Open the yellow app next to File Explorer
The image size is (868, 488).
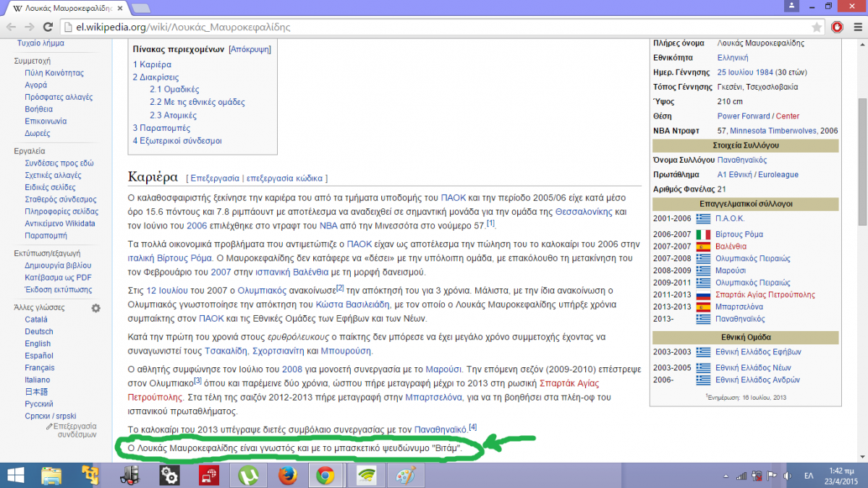pyautogui.click(x=91, y=475)
